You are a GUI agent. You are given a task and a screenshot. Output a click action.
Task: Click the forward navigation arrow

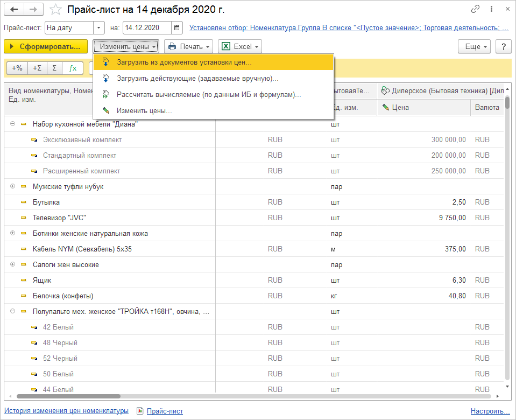click(x=33, y=10)
